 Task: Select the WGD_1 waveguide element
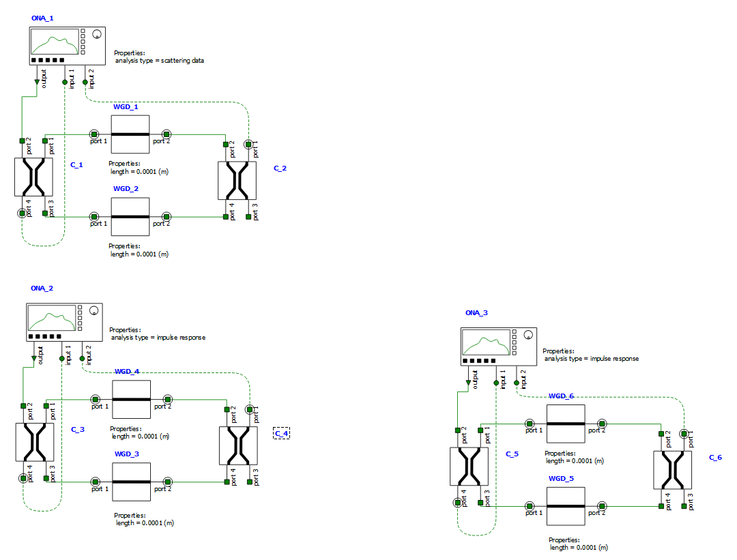(x=130, y=134)
